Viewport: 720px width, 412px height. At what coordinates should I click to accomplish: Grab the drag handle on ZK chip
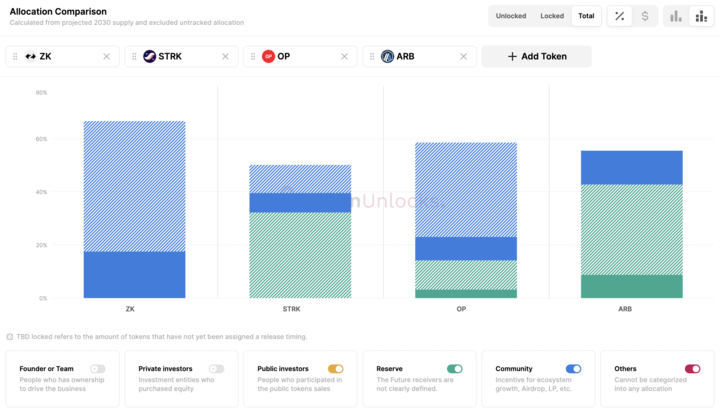pyautogui.click(x=15, y=56)
